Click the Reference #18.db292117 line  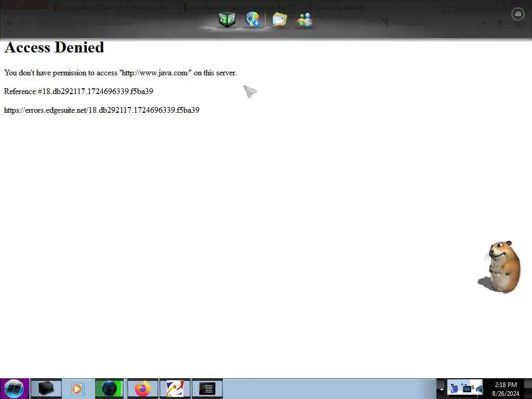point(79,91)
